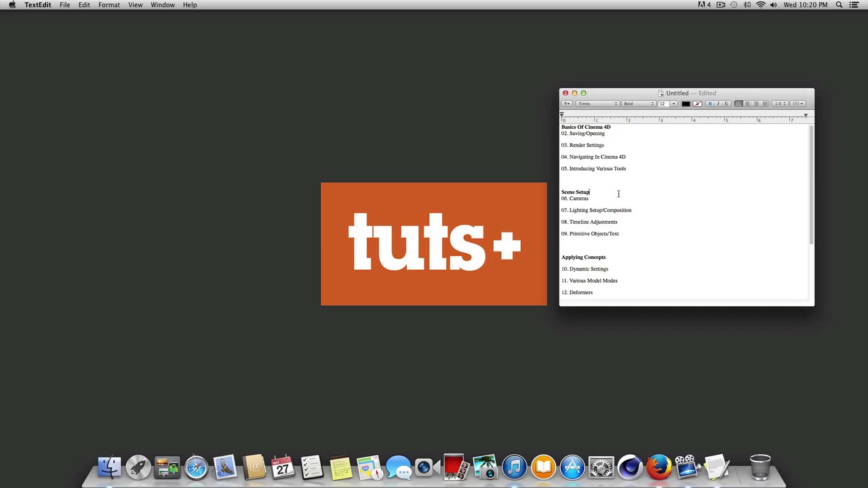Open the 1.0 line spacing dropdown
This screenshot has height=488, width=868.
point(780,104)
